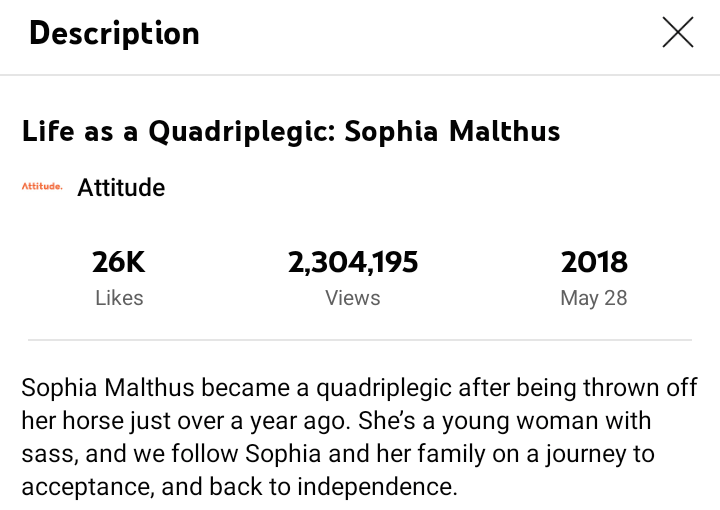Screen dimensions: 720x510
Task: Click the Description panel heading
Action: [x=114, y=33]
